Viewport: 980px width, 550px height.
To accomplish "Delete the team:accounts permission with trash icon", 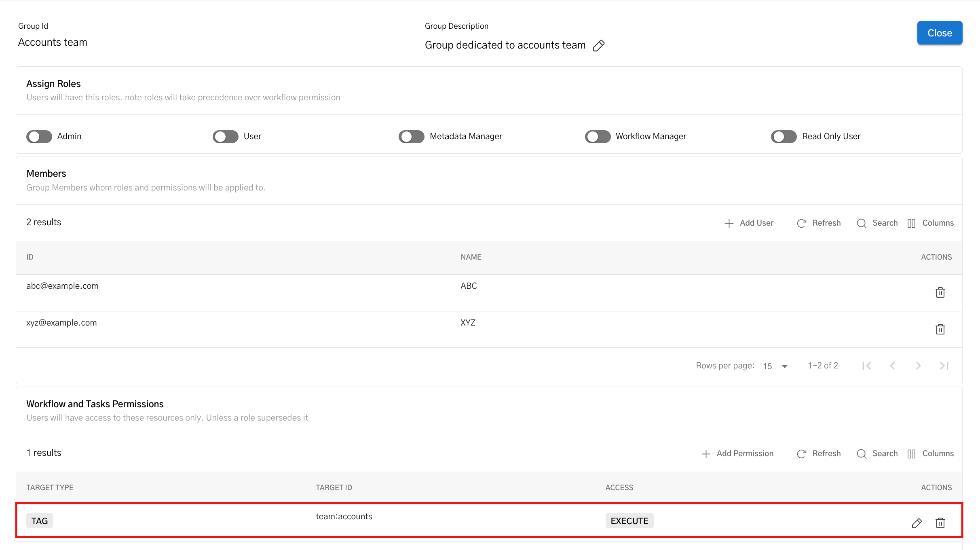I will tap(940, 523).
